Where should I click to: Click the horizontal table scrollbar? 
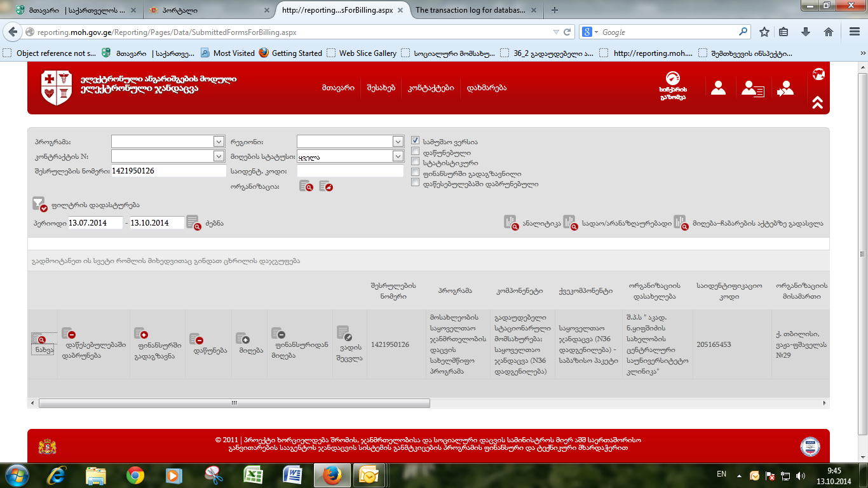tap(234, 403)
